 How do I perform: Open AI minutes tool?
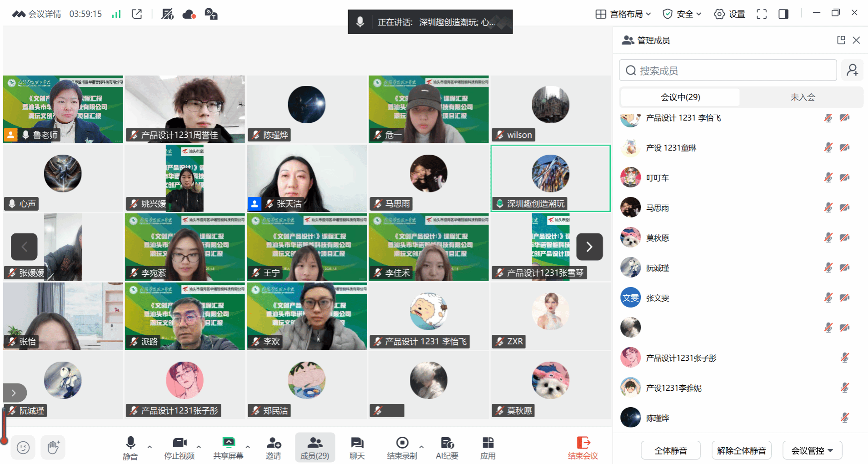pos(447,448)
